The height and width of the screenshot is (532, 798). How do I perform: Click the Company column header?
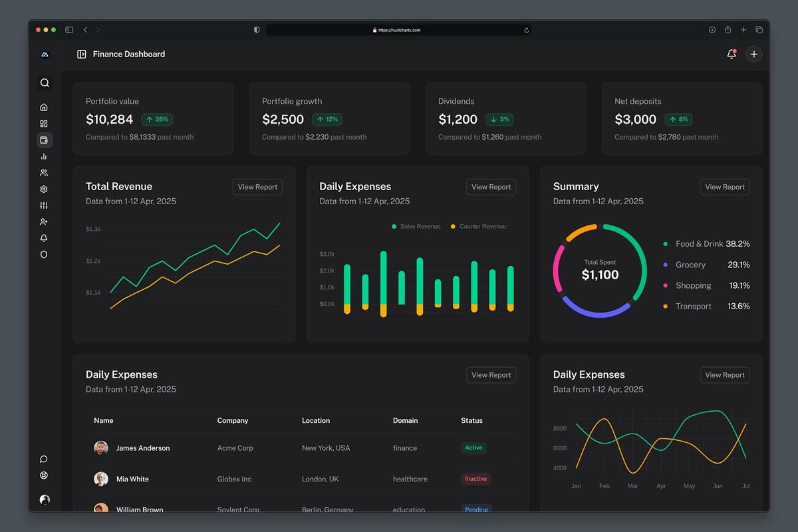pyautogui.click(x=233, y=420)
